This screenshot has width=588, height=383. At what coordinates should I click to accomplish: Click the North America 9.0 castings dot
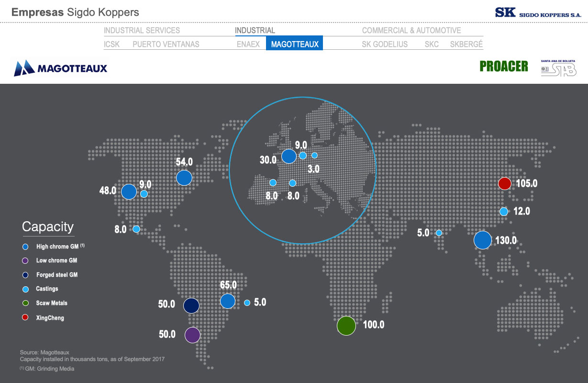(144, 194)
